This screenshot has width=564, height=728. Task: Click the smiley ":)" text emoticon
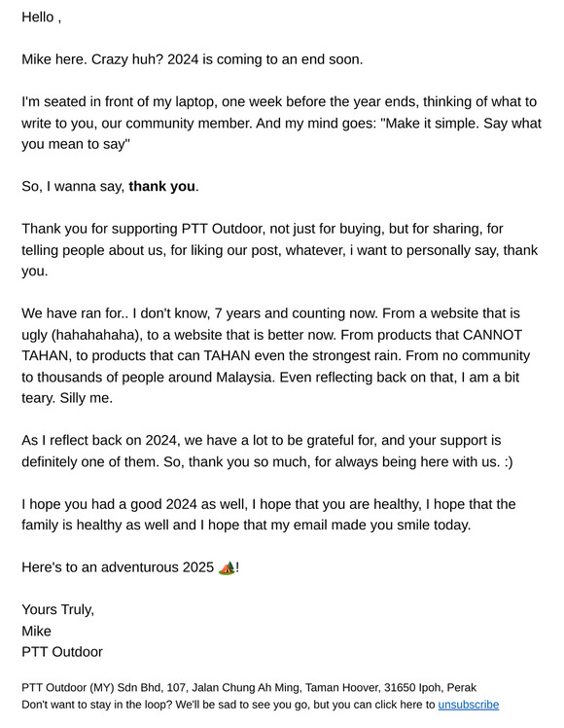pyautogui.click(x=508, y=462)
